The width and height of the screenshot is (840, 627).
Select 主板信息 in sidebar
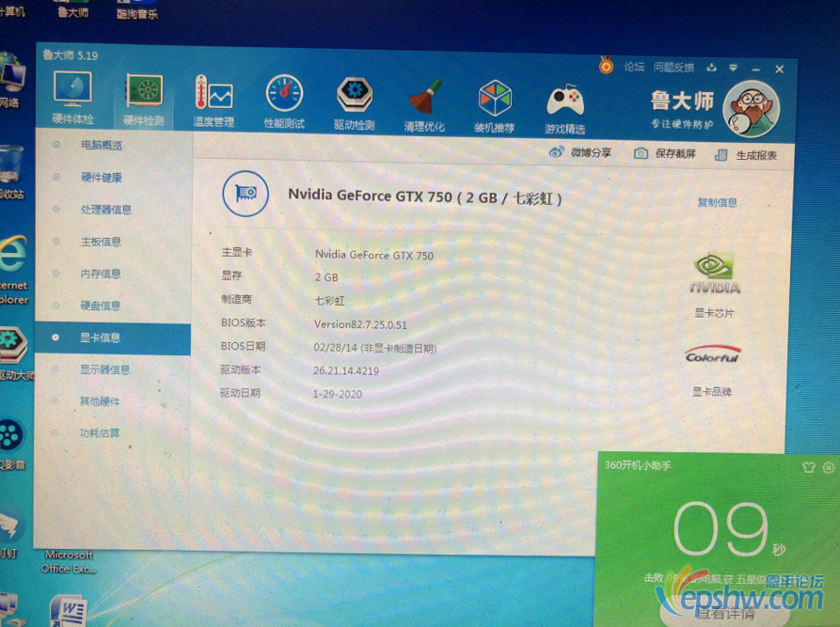click(x=101, y=242)
